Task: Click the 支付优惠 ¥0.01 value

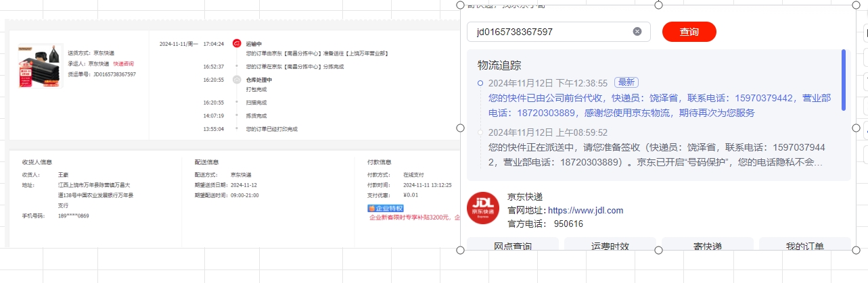Action: coord(411,195)
